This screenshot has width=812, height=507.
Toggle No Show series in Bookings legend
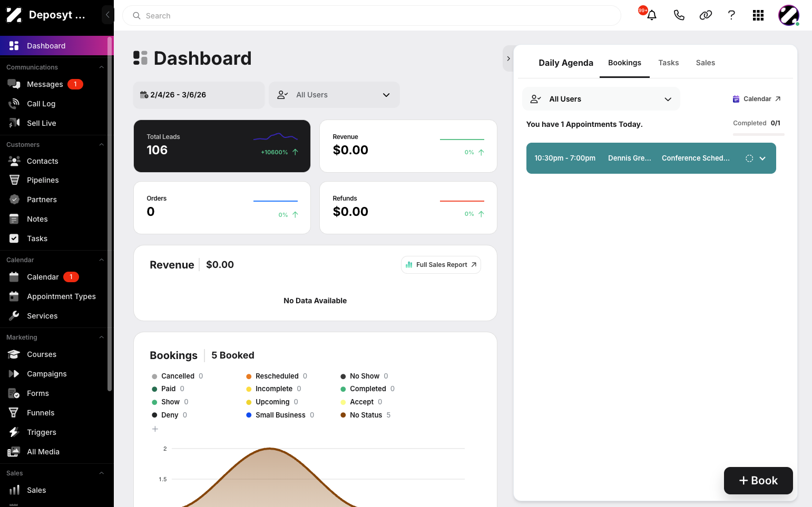364,376
